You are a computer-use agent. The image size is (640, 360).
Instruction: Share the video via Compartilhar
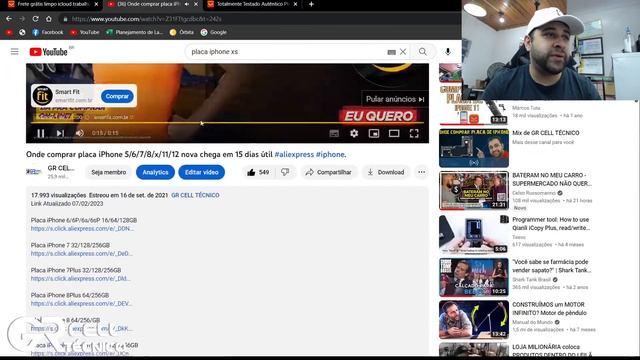click(x=329, y=172)
